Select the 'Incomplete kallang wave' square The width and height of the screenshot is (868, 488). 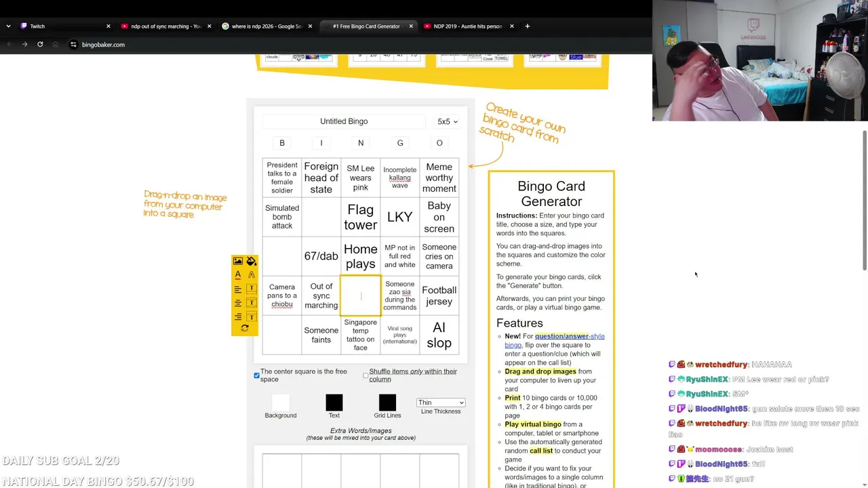400,178
